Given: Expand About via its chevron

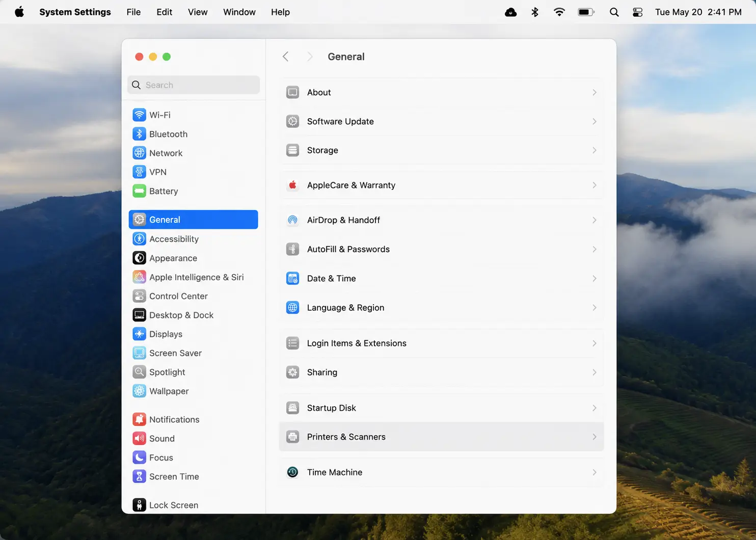Looking at the screenshot, I should coord(594,92).
